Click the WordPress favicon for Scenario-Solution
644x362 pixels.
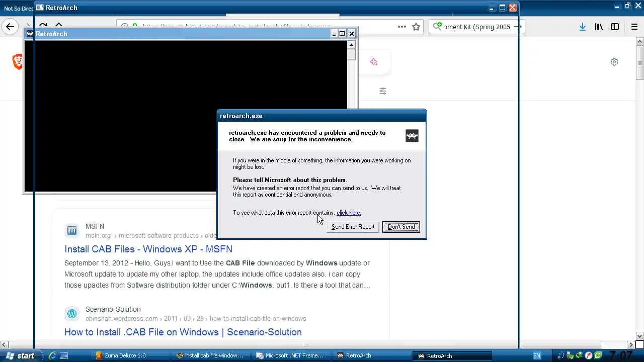coord(72,314)
